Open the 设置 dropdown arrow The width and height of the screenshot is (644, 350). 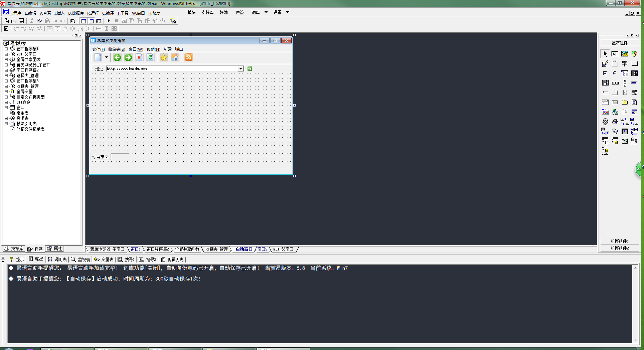[288, 12]
